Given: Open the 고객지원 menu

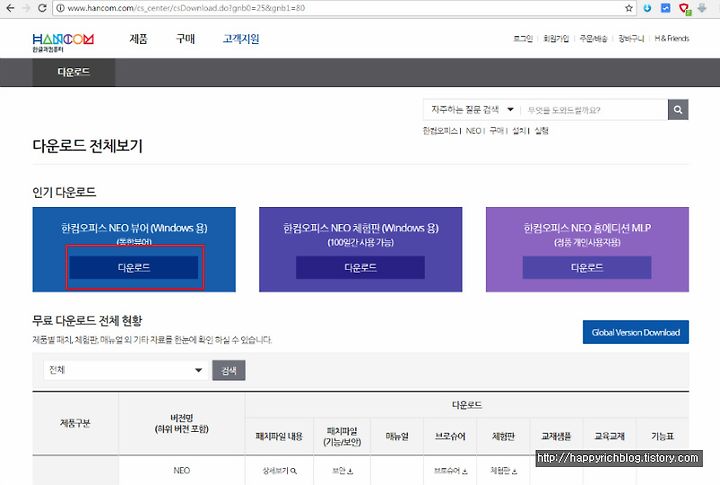Looking at the screenshot, I should tap(241, 39).
